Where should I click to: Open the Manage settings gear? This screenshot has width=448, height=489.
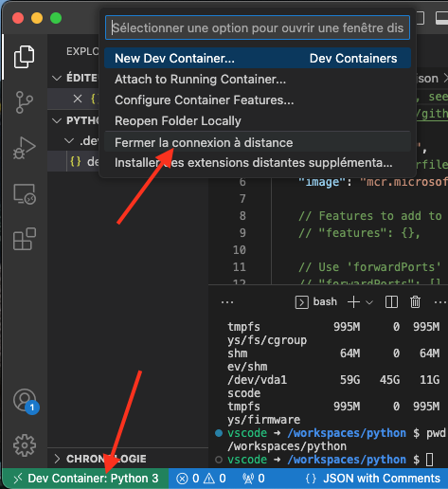(25, 445)
